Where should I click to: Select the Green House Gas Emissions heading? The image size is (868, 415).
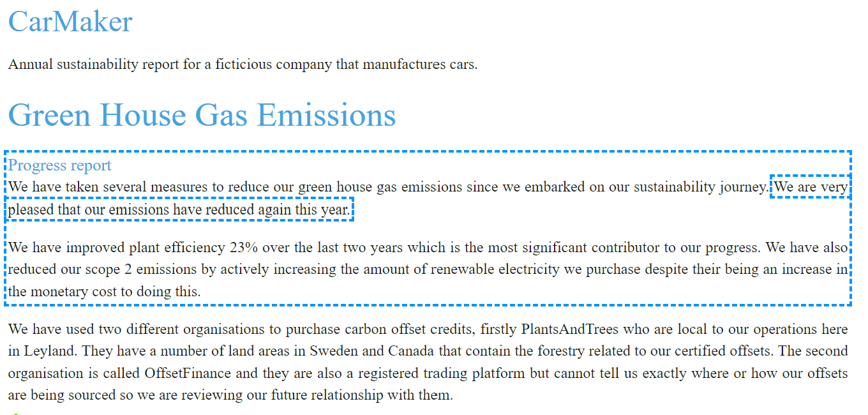202,115
